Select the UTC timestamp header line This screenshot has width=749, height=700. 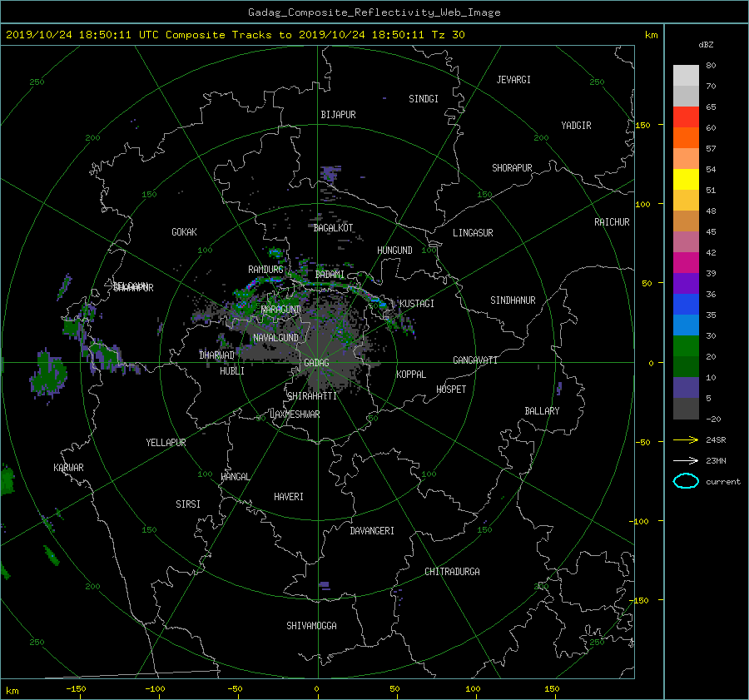[x=236, y=35]
